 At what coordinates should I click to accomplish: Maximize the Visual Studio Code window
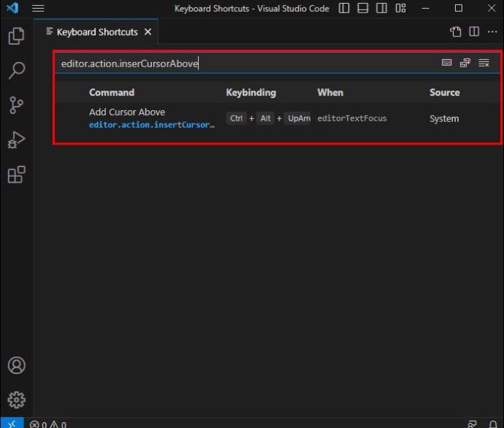pos(459,8)
